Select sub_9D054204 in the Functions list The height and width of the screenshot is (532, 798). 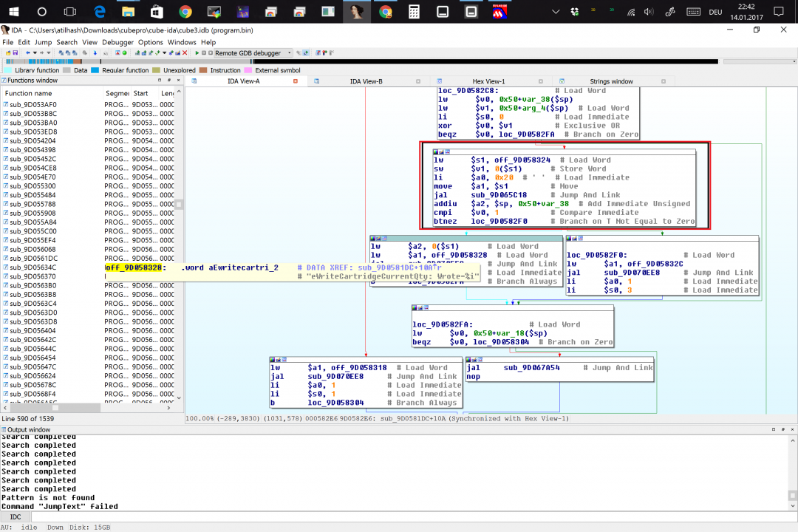[33, 140]
